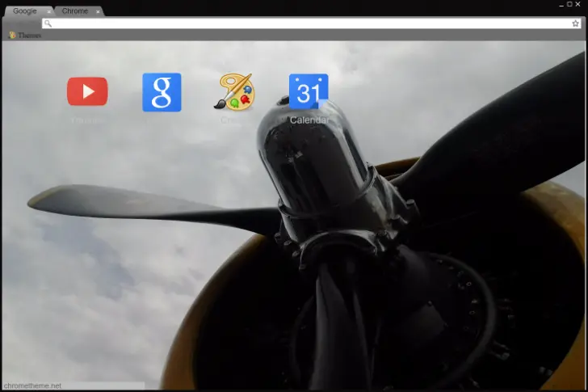Image resolution: width=588 pixels, height=392 pixels.
Task: Close the browser window
Action: (578, 4)
